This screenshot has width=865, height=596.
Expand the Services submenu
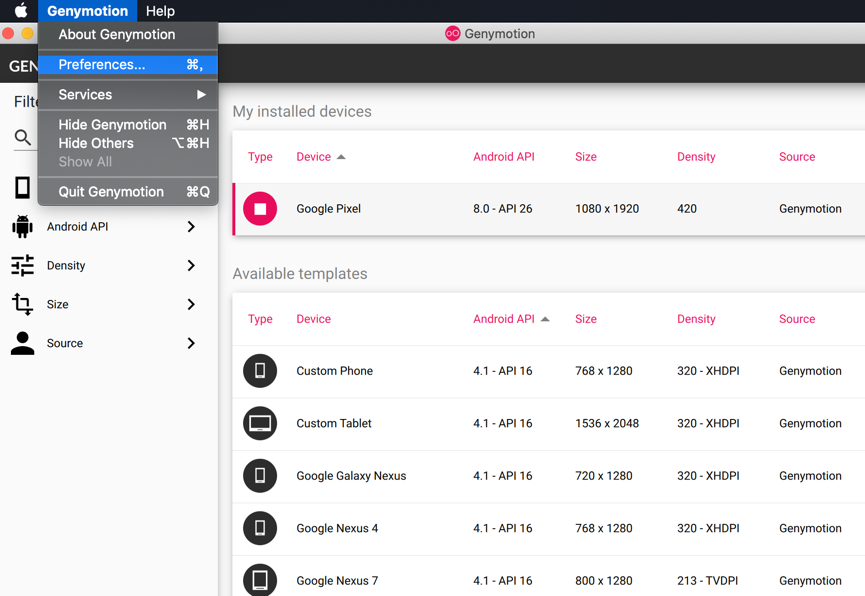(x=128, y=94)
